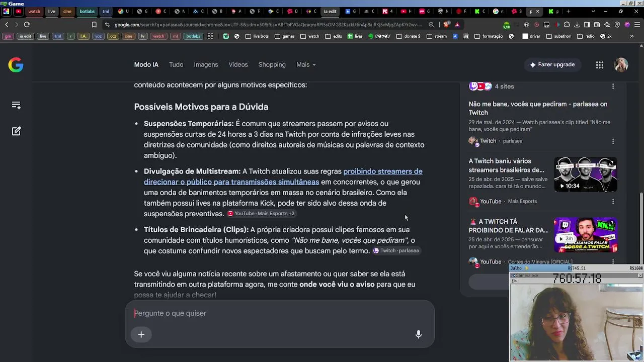
Task: Click the zoom magnifier icon in address bar
Action: pos(431,24)
